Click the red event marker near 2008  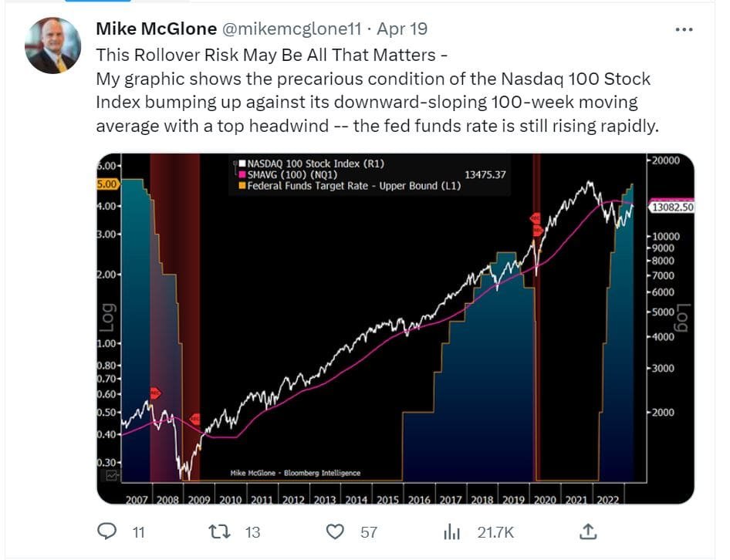(154, 393)
